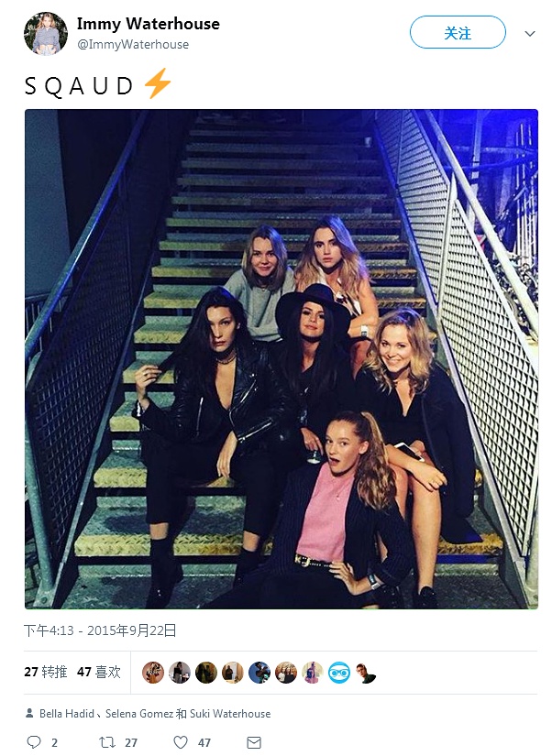Click the @ImmyWaterhouse handle
The image size is (552, 756).
pos(133,44)
